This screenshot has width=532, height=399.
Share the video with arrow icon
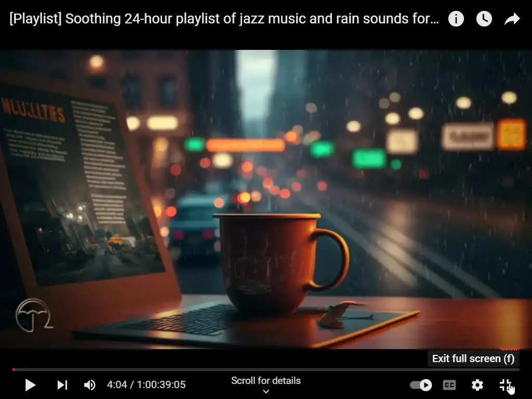[x=512, y=19]
